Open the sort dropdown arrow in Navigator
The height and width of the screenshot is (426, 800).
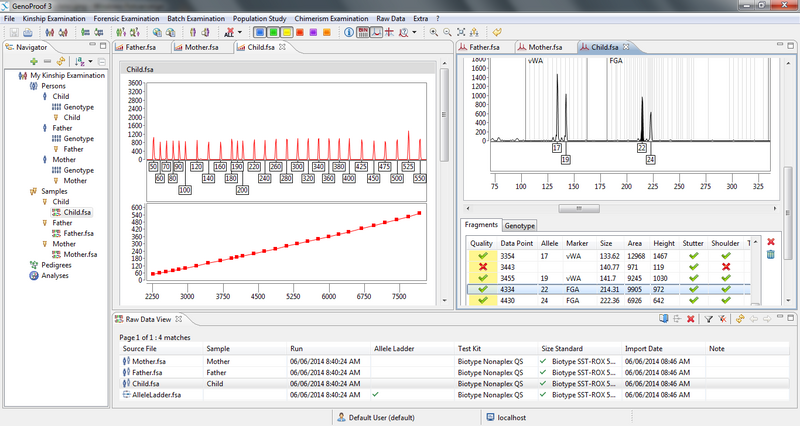[89, 62]
